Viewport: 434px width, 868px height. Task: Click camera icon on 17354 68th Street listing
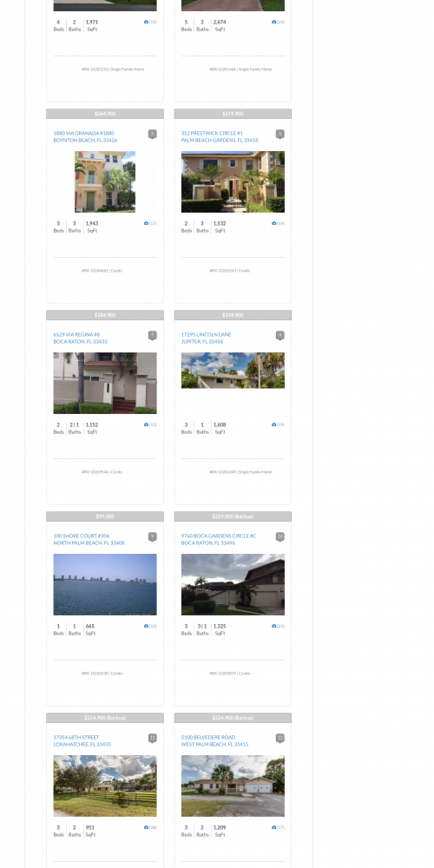(146, 827)
